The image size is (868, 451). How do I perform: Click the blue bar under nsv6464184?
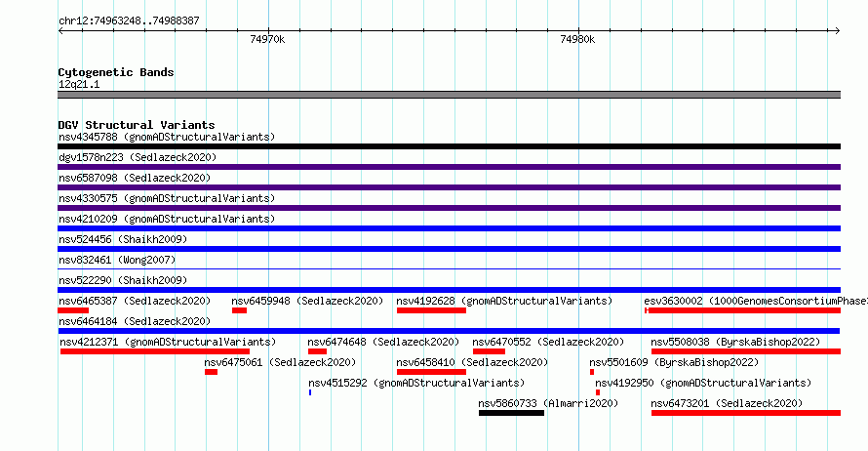click(x=449, y=331)
